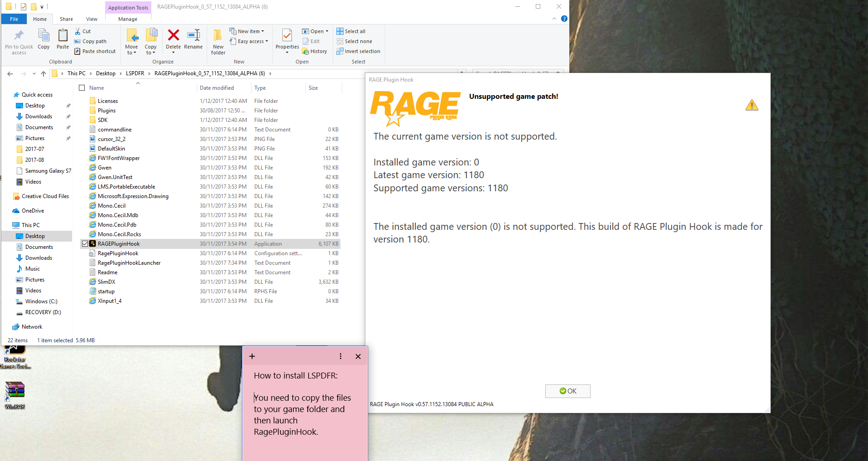Select the SlimDX DLL file
The height and width of the screenshot is (461, 868).
[107, 282]
